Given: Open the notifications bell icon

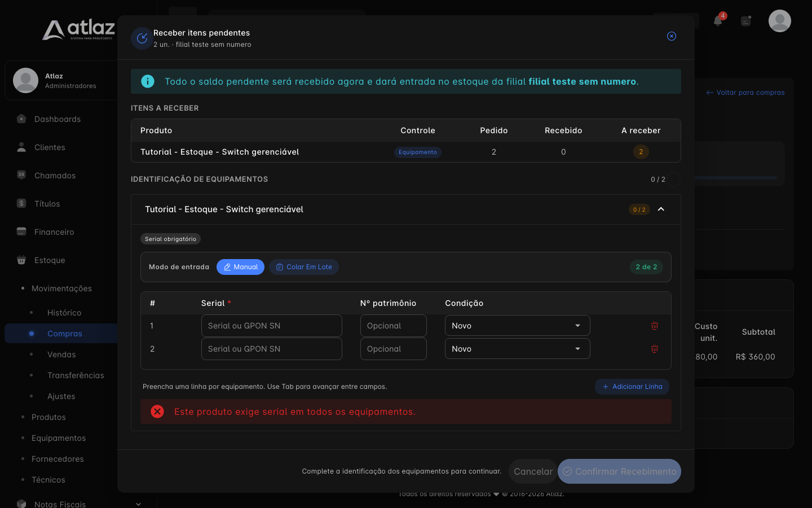Looking at the screenshot, I should point(718,21).
